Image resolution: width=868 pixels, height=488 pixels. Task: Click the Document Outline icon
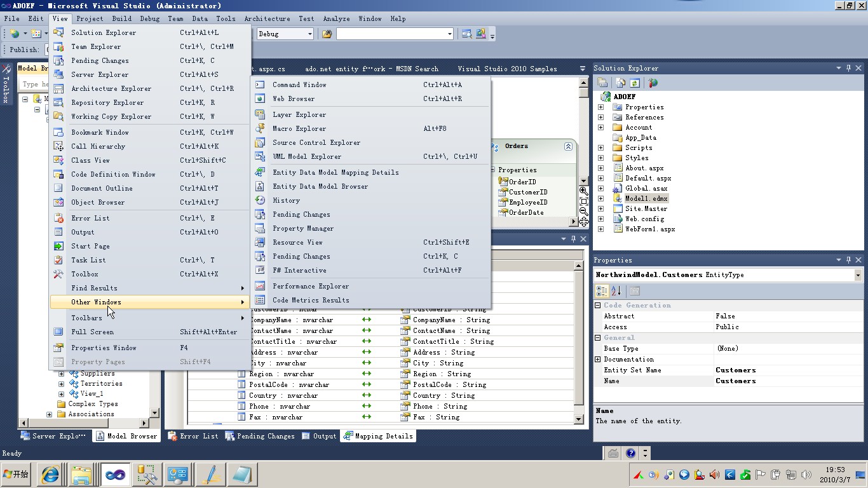tap(58, 188)
